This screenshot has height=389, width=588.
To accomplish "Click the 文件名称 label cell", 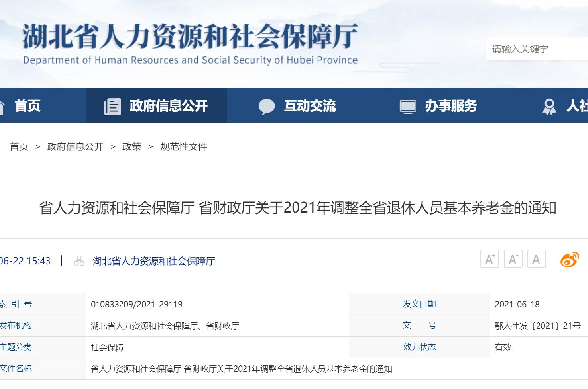I will pyautogui.click(x=43, y=369).
